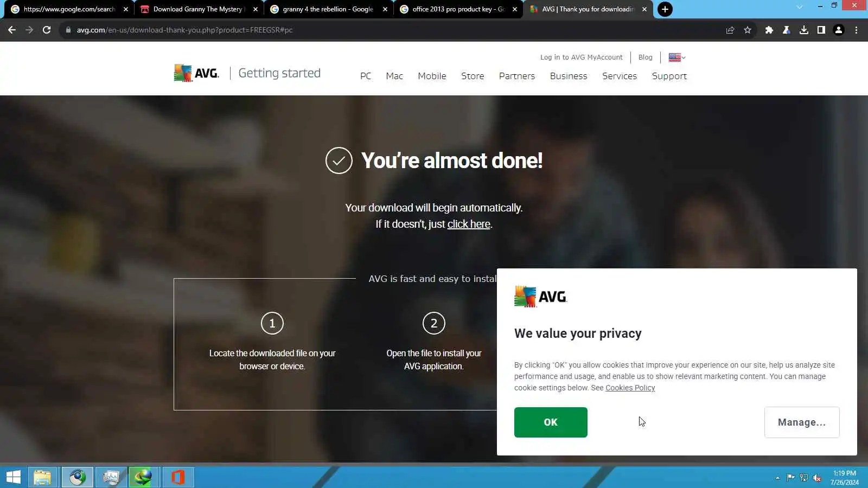Open the Mac menu item

pyautogui.click(x=394, y=76)
